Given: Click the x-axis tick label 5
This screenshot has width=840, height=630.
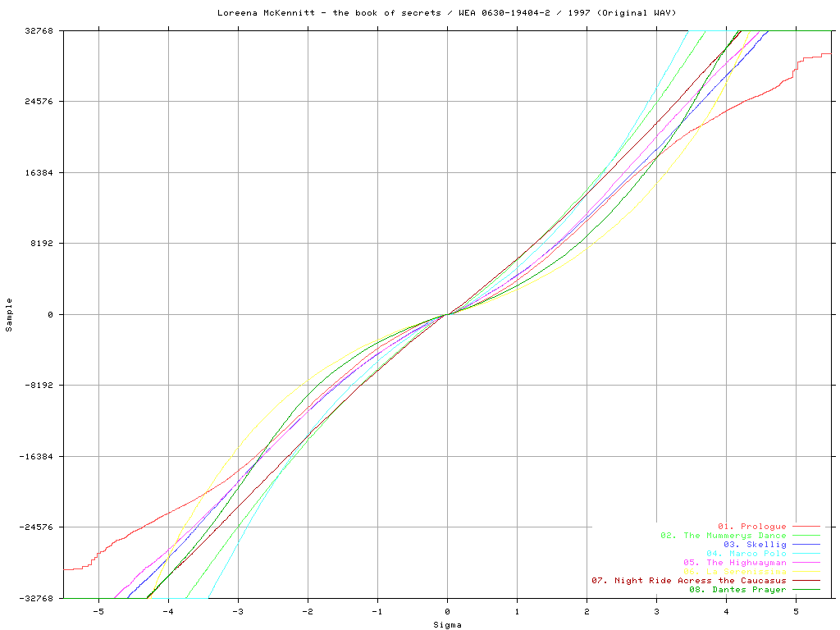Looking at the screenshot, I should tap(796, 611).
